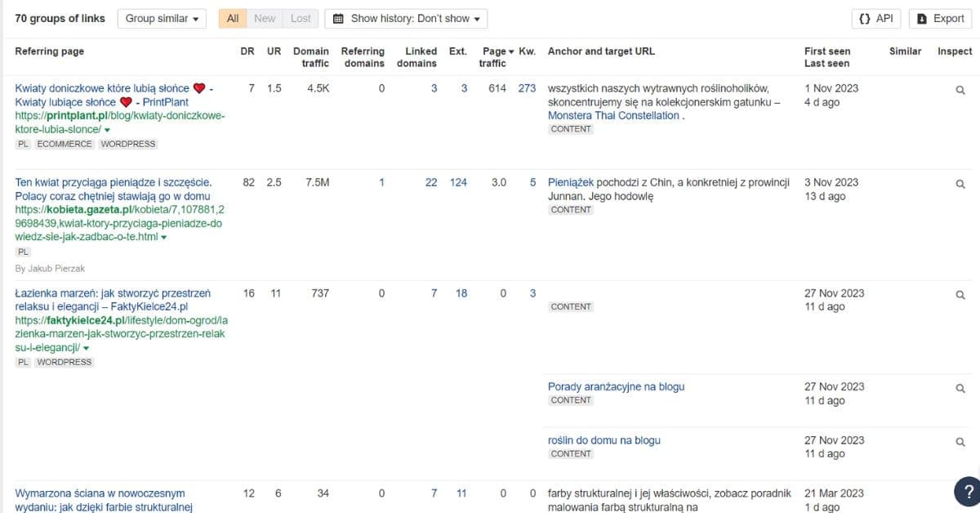
Task: Click referring domains value 1 for gazeta.pl
Action: (x=381, y=182)
